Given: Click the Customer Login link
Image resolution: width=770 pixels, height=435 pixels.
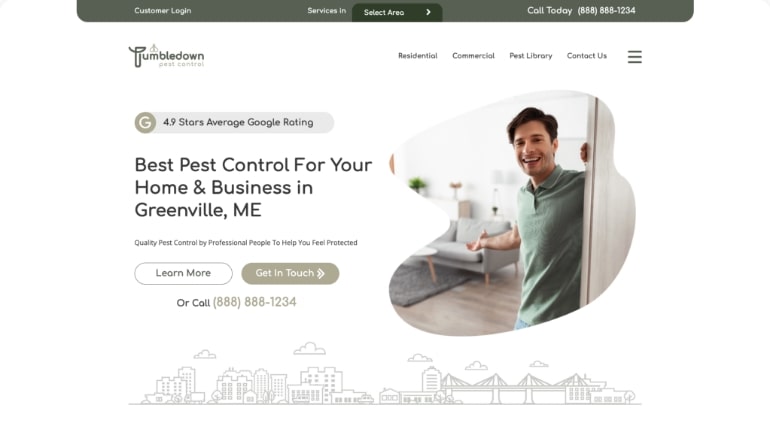Looking at the screenshot, I should pos(163,10).
